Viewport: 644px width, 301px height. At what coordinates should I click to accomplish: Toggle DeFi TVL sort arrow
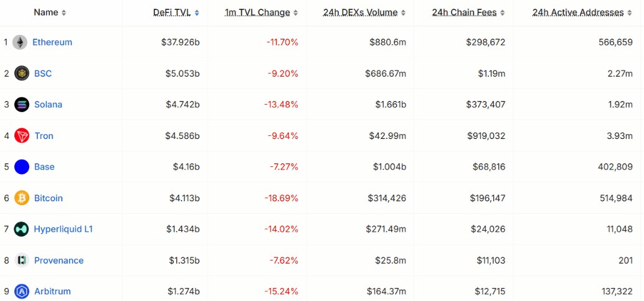pyautogui.click(x=197, y=13)
